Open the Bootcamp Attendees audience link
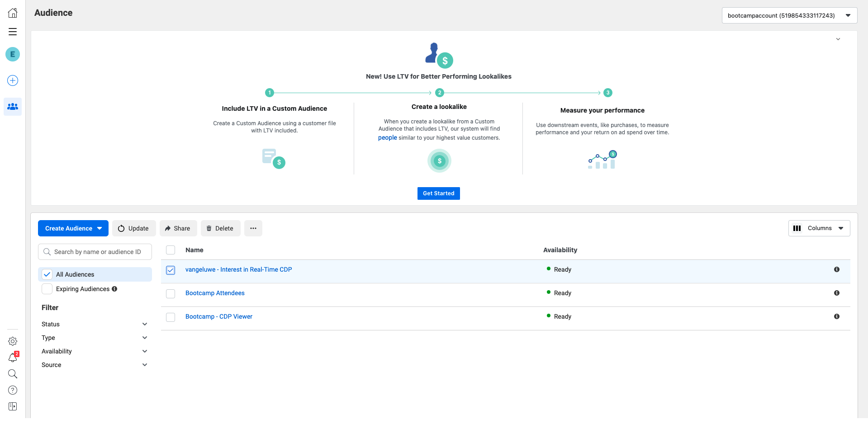This screenshot has height=438, width=868. (215, 293)
